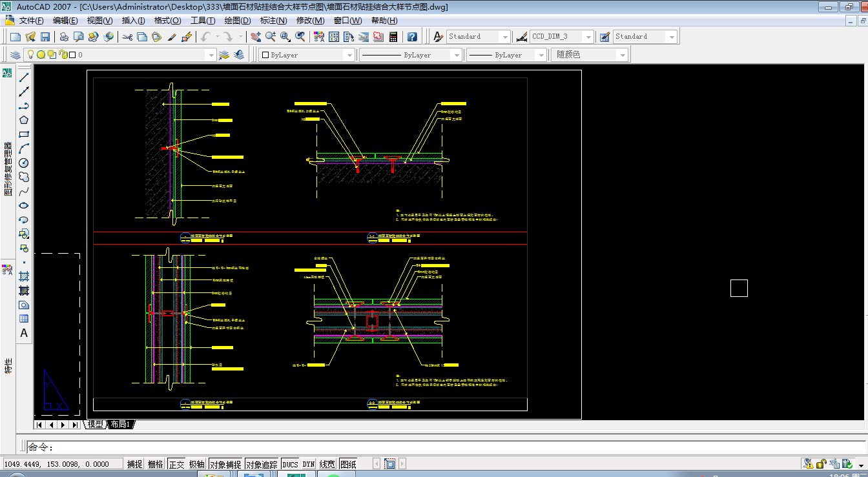Select the Multiline Text tool

[24, 333]
